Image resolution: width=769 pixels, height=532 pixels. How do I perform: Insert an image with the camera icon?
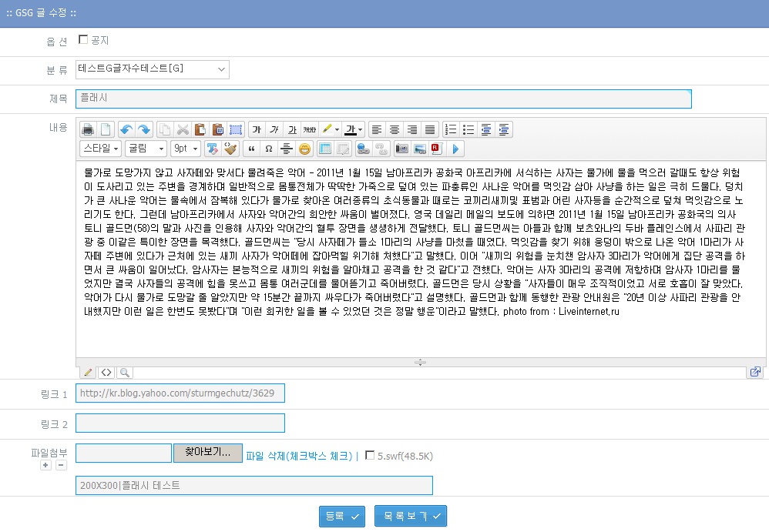(401, 149)
